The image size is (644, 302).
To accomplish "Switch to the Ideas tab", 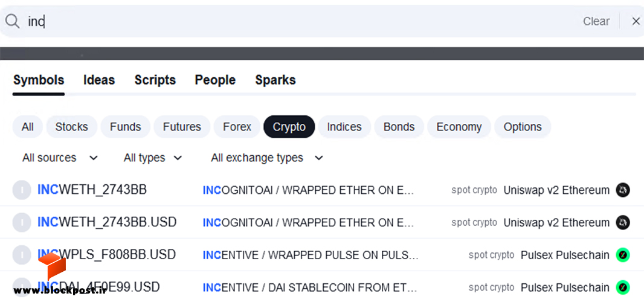I will click(x=99, y=80).
